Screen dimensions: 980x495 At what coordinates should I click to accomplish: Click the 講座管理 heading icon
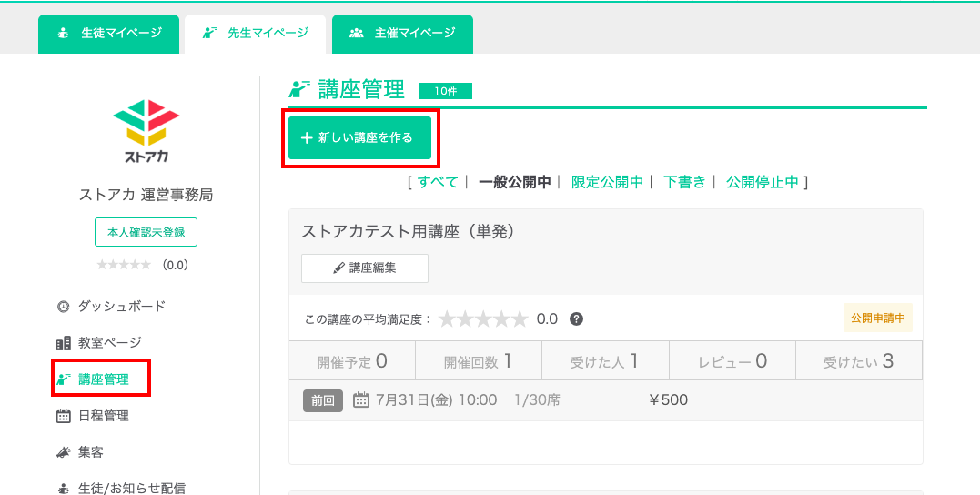click(299, 90)
